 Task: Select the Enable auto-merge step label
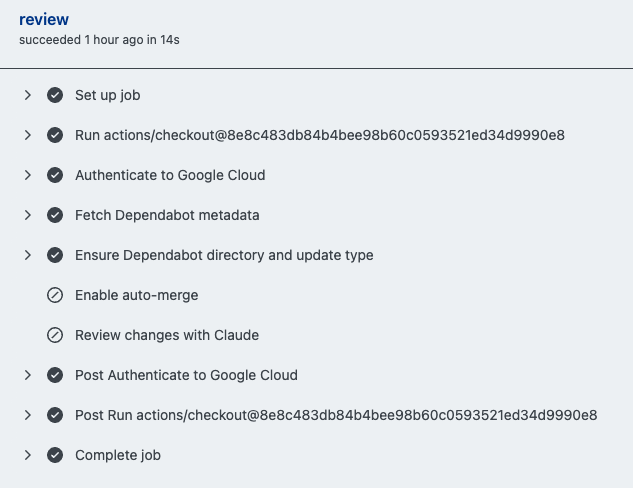point(136,295)
